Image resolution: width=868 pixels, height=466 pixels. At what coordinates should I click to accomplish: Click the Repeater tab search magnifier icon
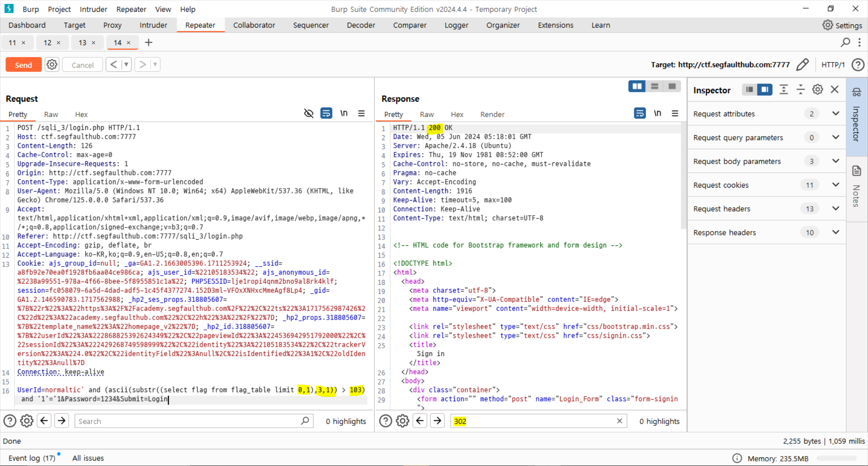(845, 42)
